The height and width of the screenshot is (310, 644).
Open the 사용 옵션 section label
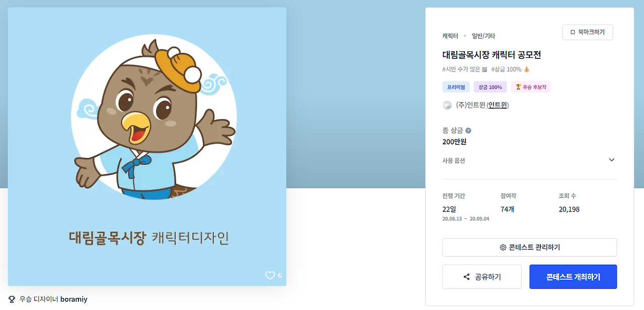pyautogui.click(x=454, y=161)
